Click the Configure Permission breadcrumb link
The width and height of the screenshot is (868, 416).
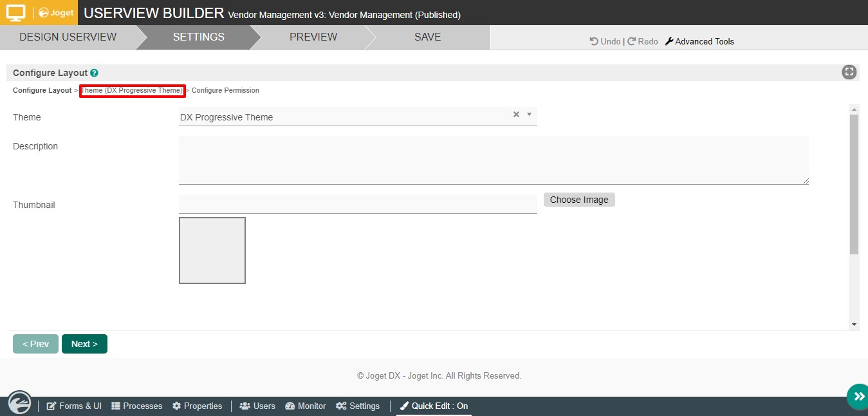coord(225,90)
